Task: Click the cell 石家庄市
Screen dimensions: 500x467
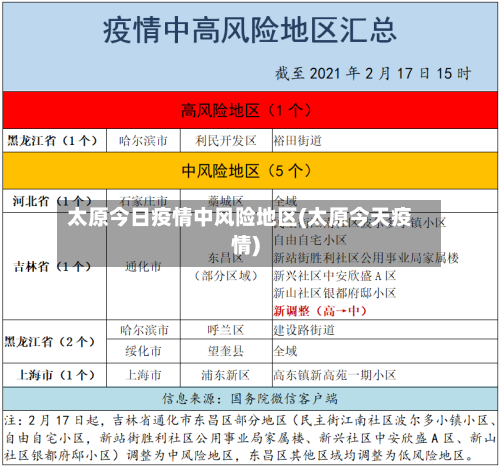Action: click(x=143, y=201)
